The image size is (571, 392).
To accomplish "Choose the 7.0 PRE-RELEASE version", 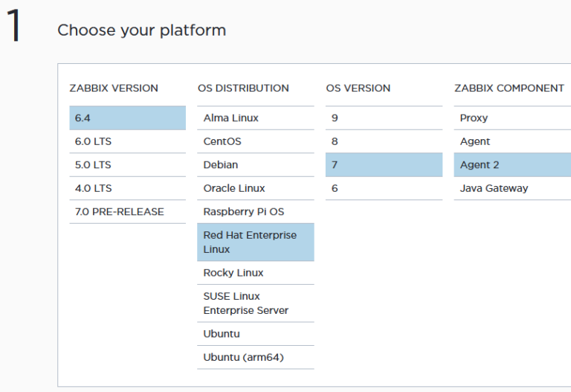I will (x=127, y=212).
